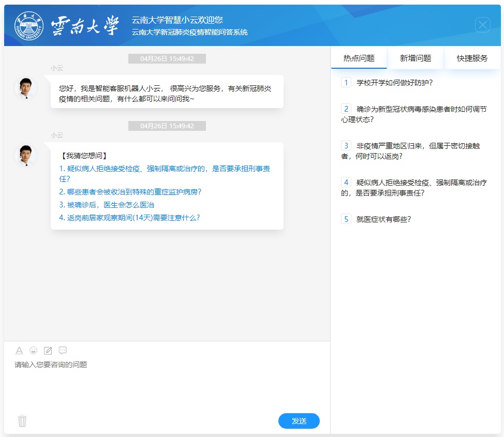Screen dimensions: 504x437
Task: Open the 快捷服务 tab
Action: [472, 58]
